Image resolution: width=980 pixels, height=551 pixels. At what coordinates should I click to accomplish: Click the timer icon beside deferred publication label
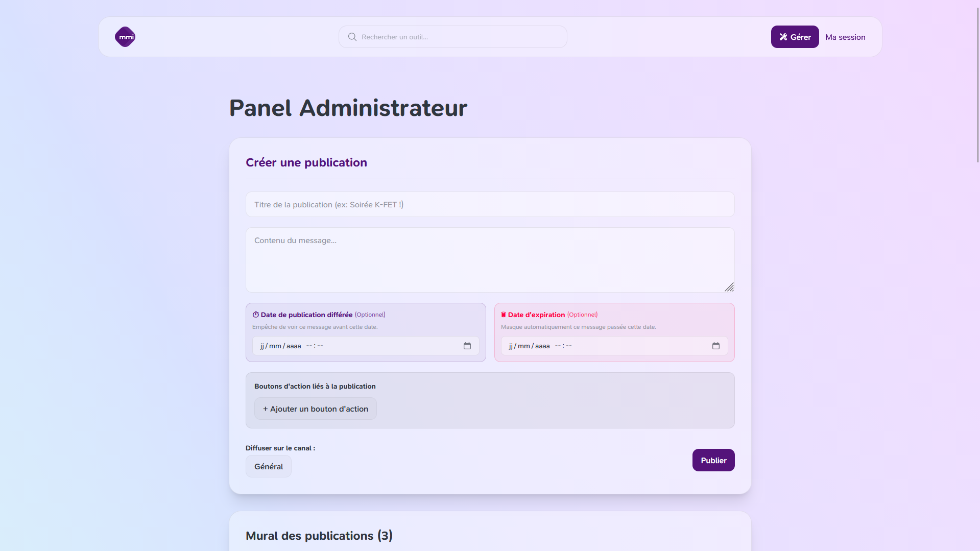(x=256, y=315)
